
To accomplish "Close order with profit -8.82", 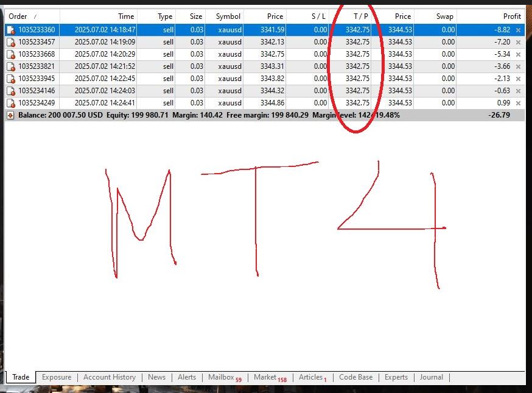I will 518,30.
